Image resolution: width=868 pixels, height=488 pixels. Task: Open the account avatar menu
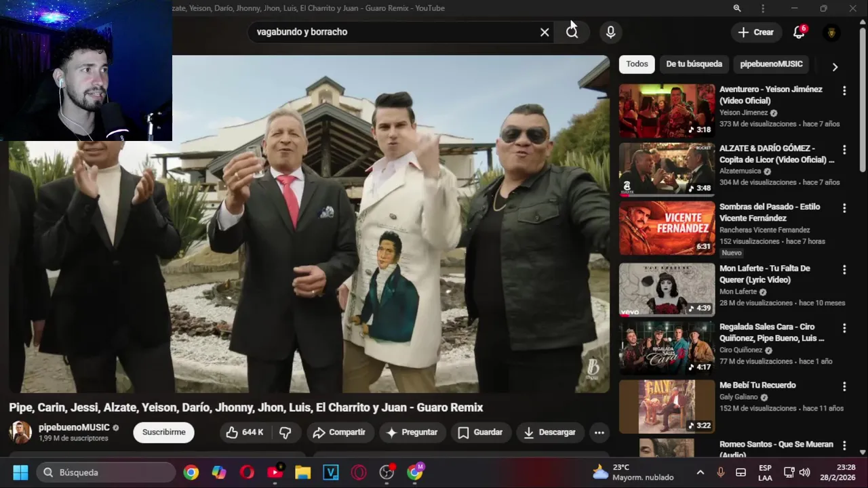coord(831,32)
